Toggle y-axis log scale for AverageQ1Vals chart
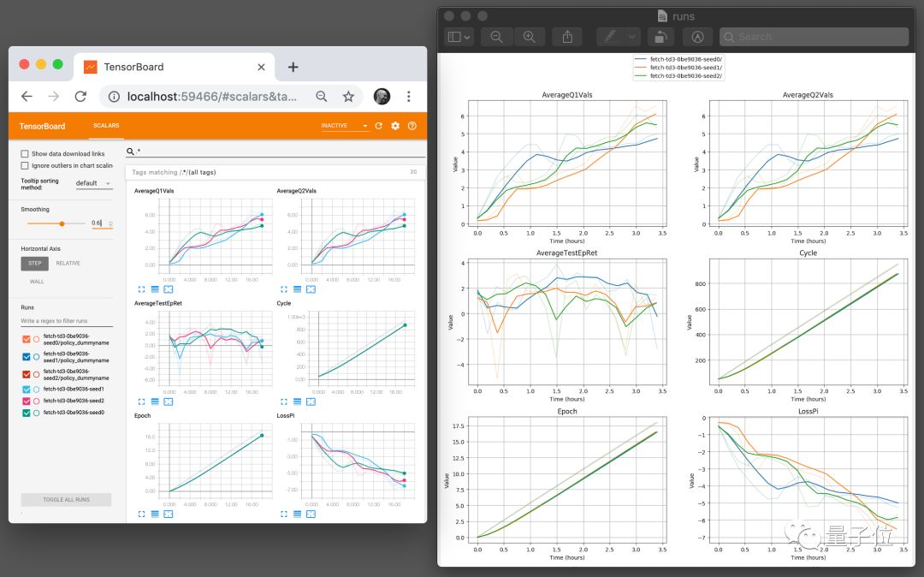This screenshot has width=924, height=577. (x=155, y=289)
